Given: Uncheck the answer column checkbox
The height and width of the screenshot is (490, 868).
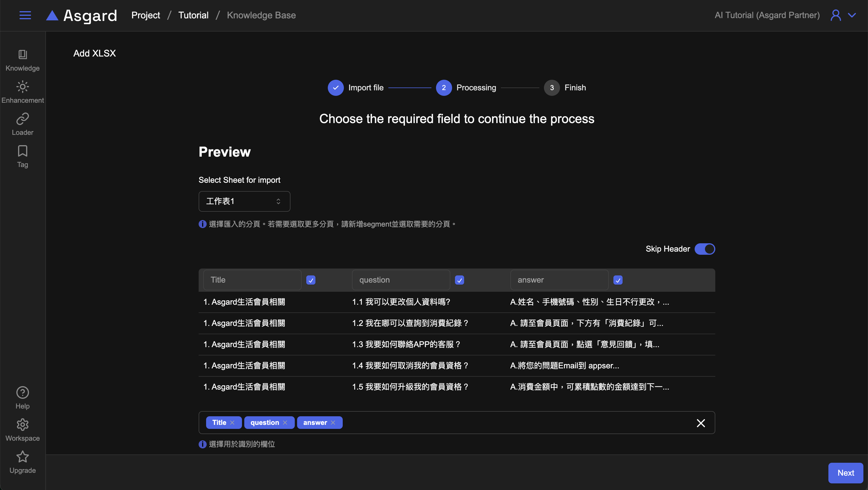Looking at the screenshot, I should 618,280.
